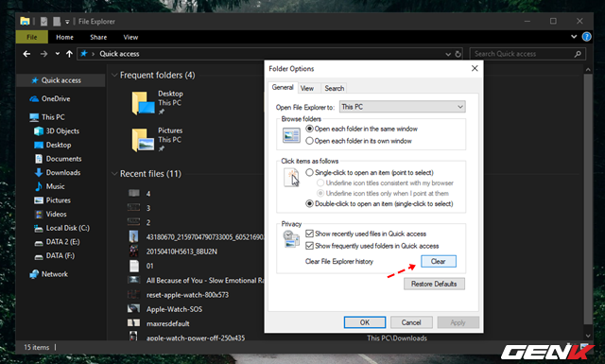The height and width of the screenshot is (364, 605).
Task: Click the Clear history button
Action: pyautogui.click(x=439, y=261)
